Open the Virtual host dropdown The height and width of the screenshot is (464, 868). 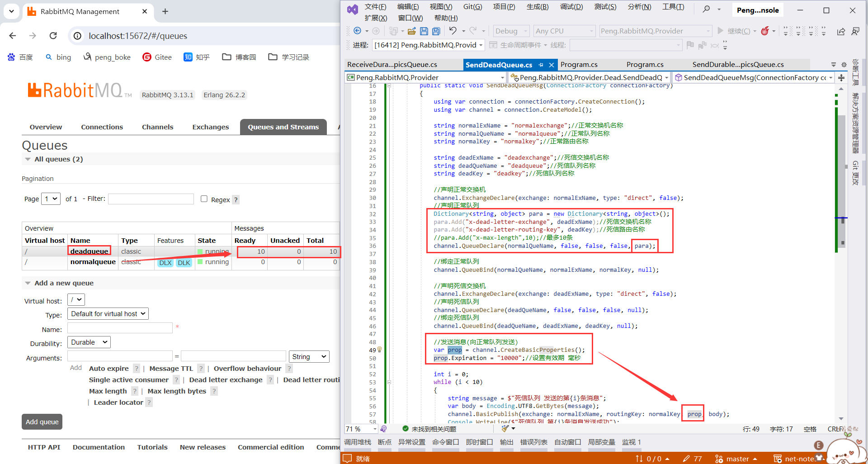click(76, 299)
